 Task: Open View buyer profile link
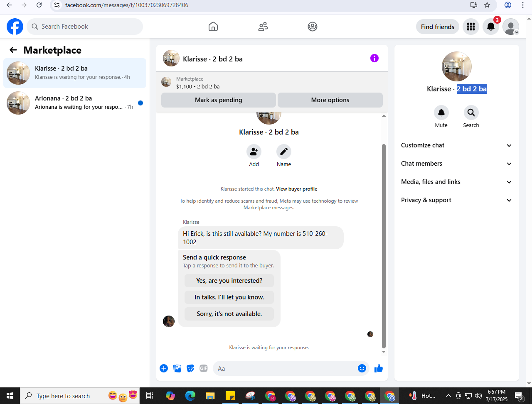click(x=297, y=189)
